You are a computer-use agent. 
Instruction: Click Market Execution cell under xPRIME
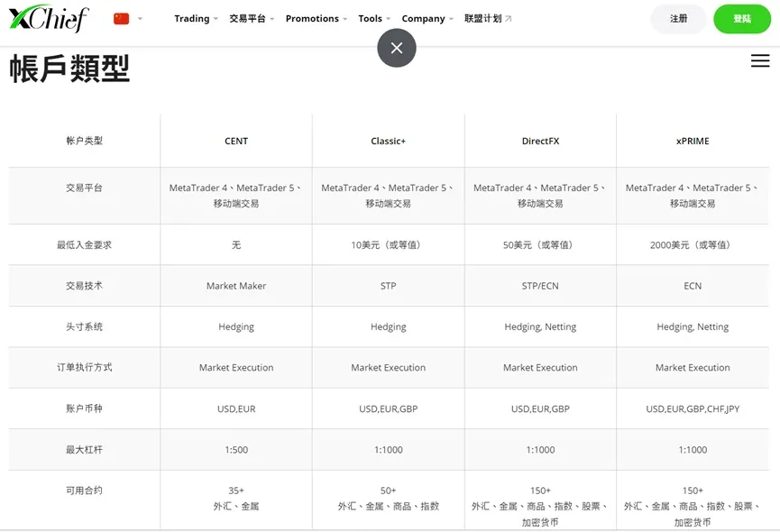click(x=693, y=367)
